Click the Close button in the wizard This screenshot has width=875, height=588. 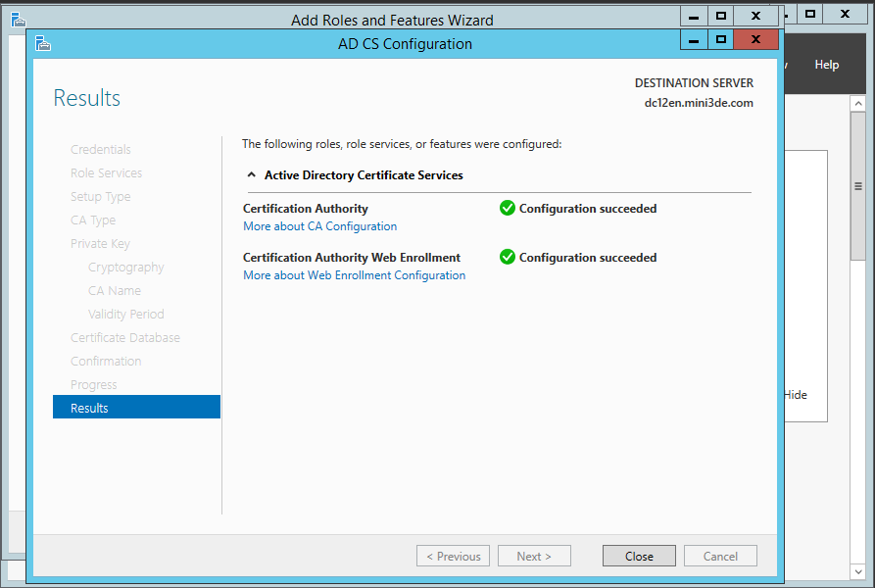tap(639, 557)
